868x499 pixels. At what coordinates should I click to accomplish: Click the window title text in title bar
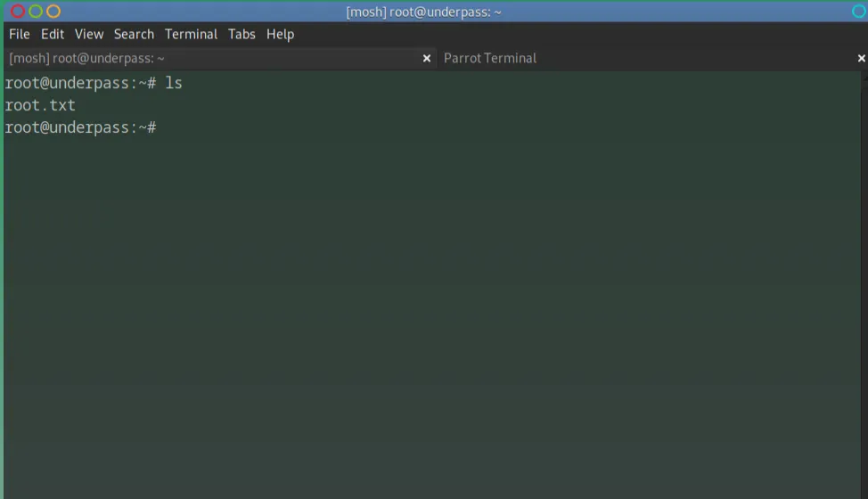pos(423,12)
